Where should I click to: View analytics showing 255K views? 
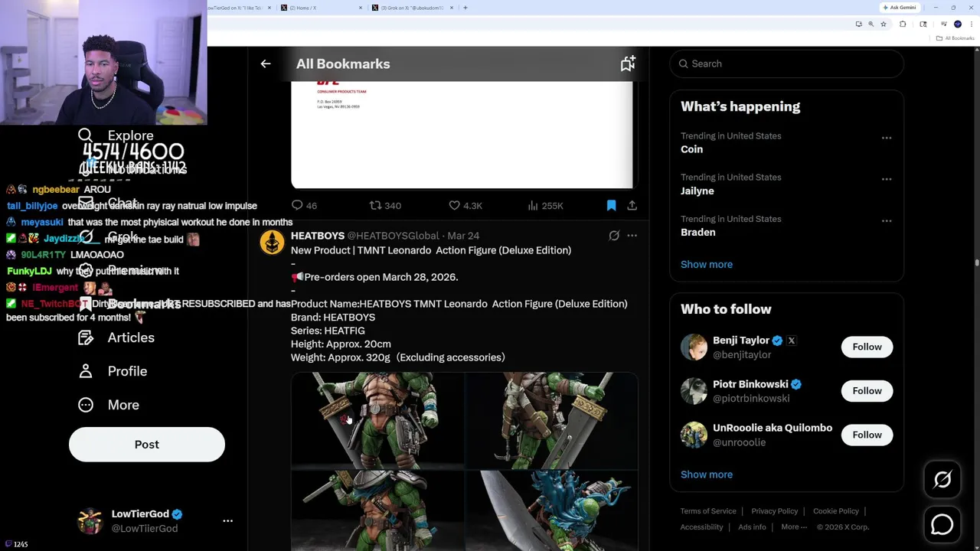click(x=545, y=206)
